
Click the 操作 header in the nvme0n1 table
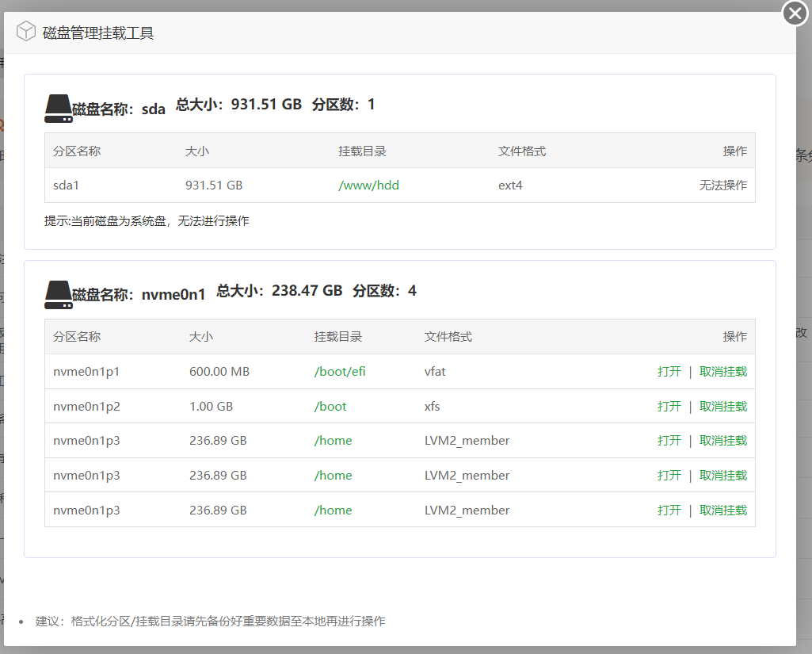click(x=735, y=336)
